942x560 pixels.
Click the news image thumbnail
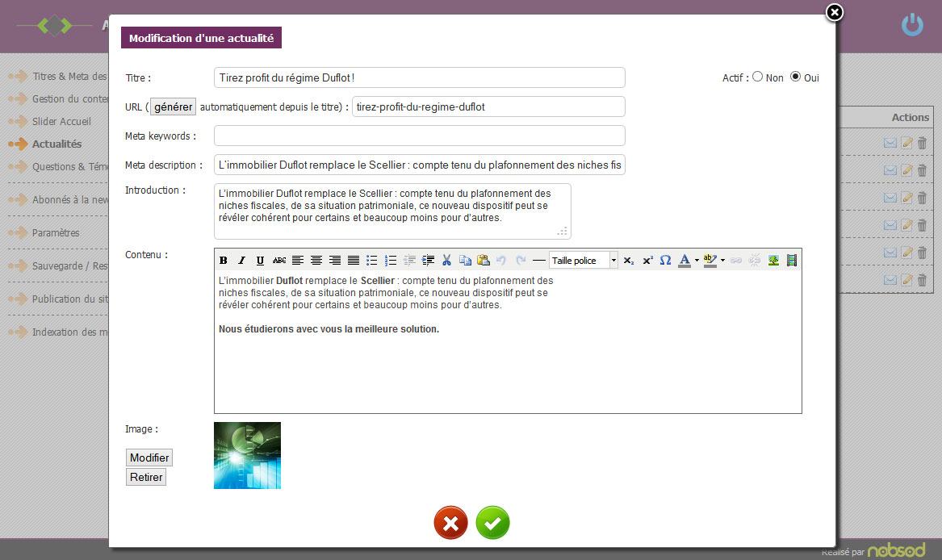(x=247, y=455)
